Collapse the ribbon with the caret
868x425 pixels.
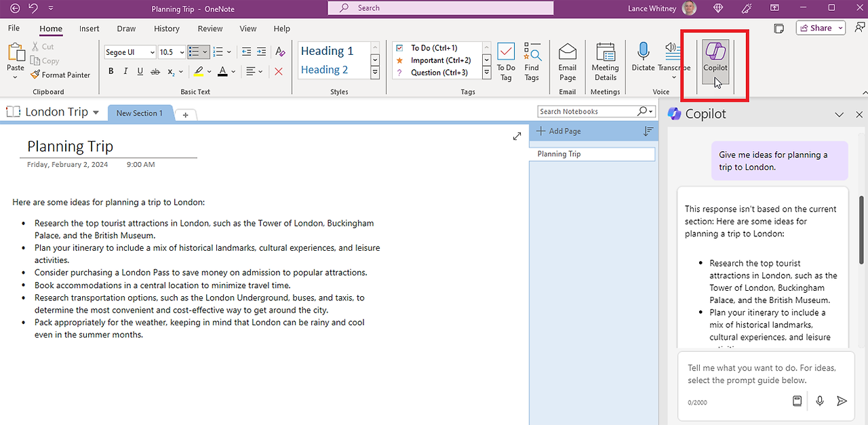(x=864, y=92)
